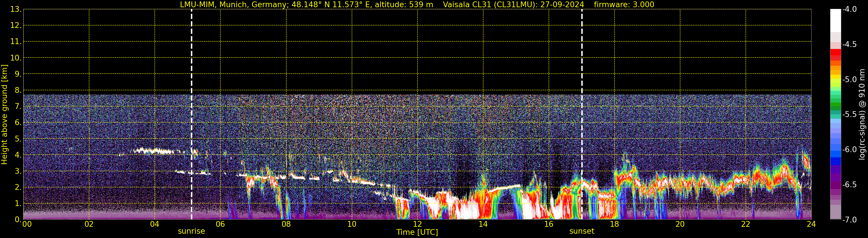The image size is (868, 238).
Task: Click the white sunset dashed vertical line
Action: coord(582,67)
